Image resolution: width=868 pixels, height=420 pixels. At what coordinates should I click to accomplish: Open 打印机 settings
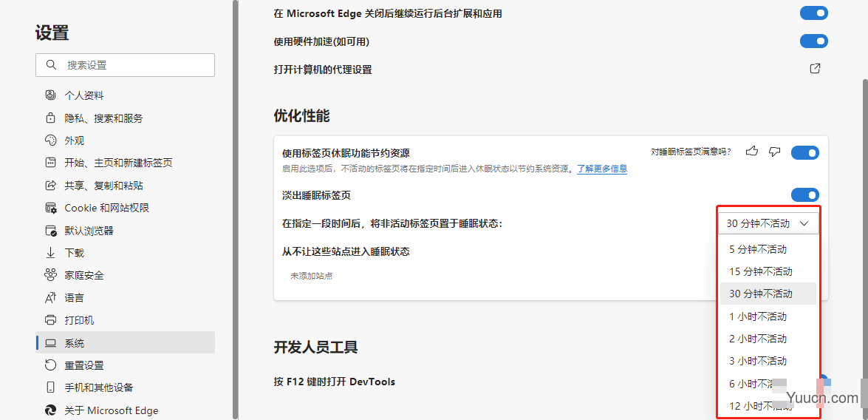[125, 320]
